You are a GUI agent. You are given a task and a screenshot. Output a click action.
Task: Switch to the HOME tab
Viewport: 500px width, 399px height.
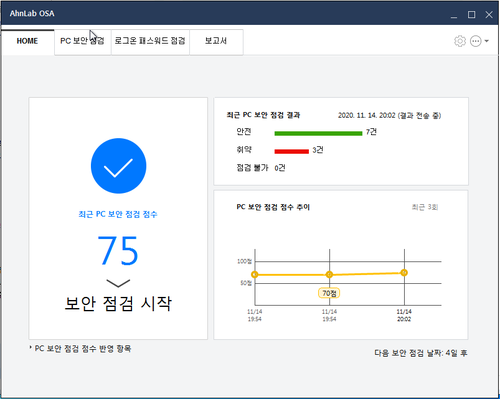[27, 41]
